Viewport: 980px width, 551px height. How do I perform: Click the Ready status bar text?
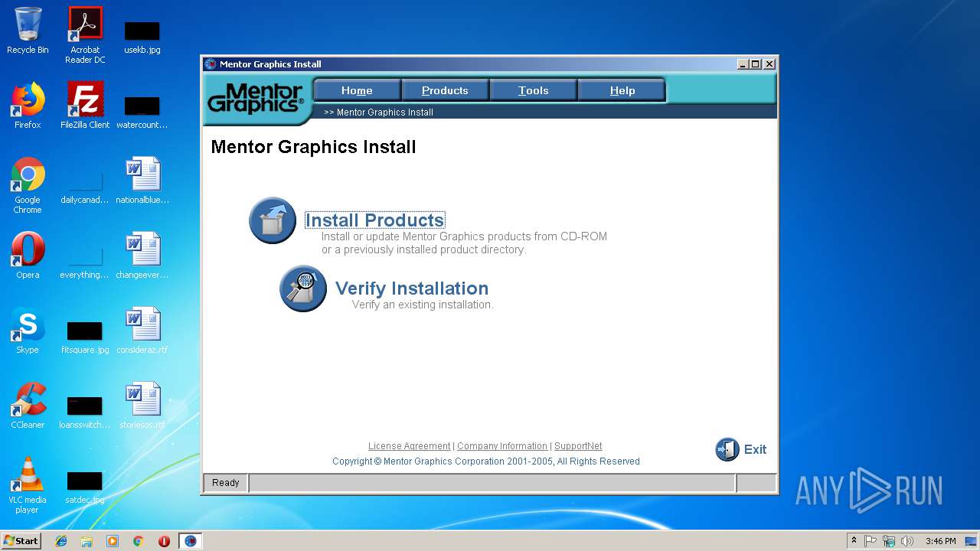point(226,483)
